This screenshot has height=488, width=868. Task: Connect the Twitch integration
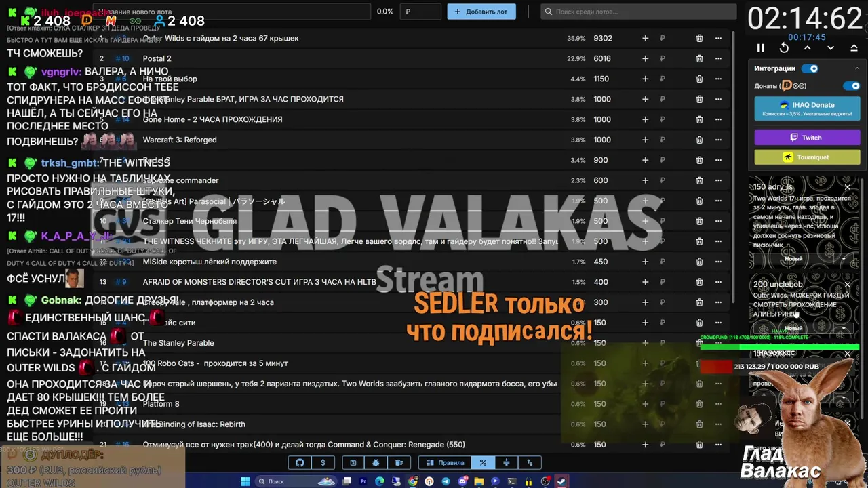click(807, 138)
